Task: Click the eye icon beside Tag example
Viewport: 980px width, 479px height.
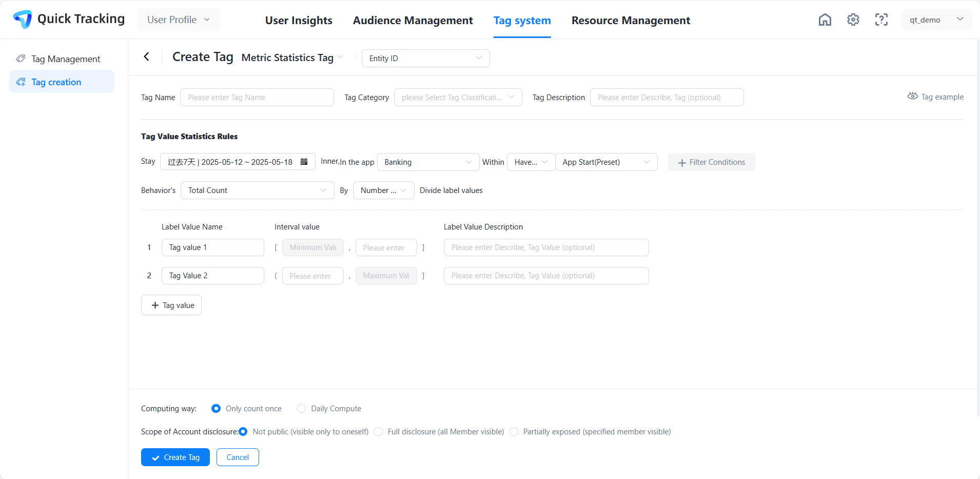Action: (x=912, y=97)
